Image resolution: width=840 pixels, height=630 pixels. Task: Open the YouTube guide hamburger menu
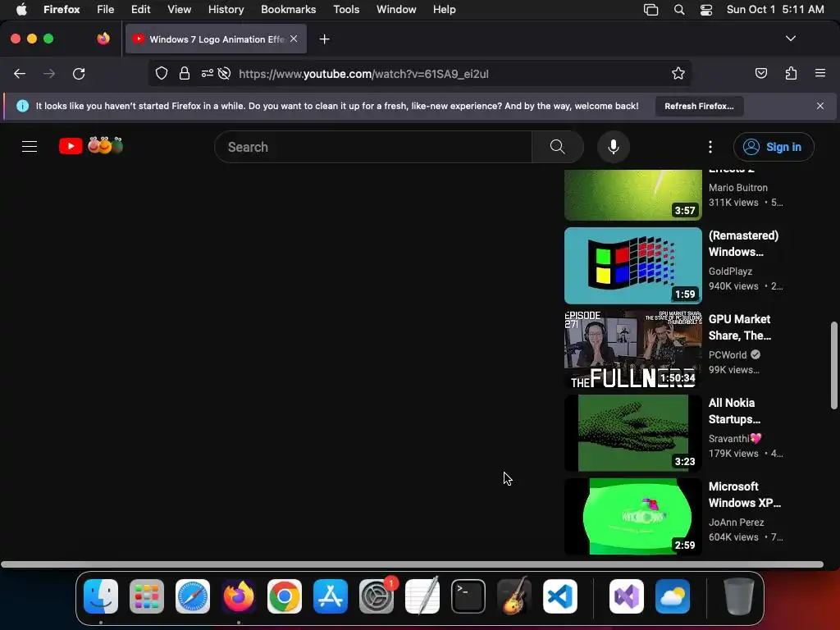click(30, 146)
